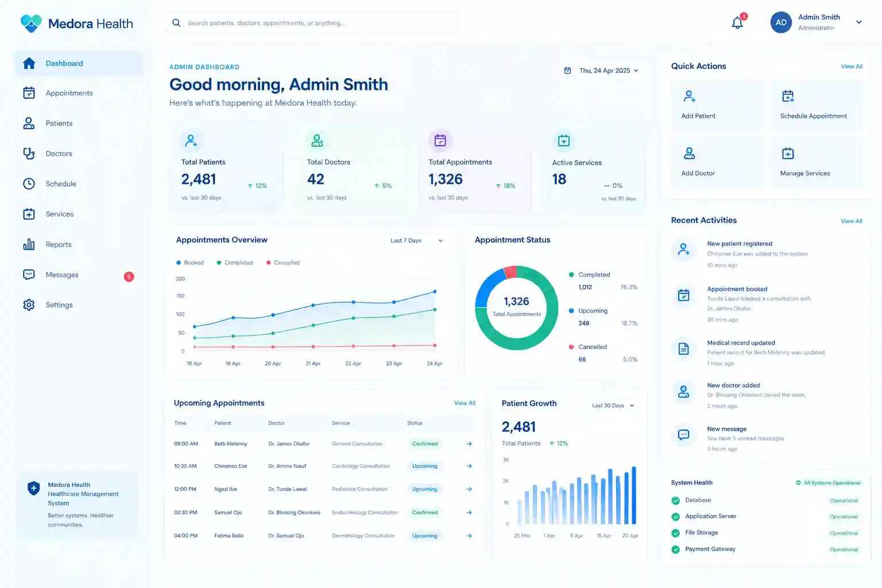882x588 pixels.
Task: Click the Manage Services quick action icon
Action: point(788,153)
